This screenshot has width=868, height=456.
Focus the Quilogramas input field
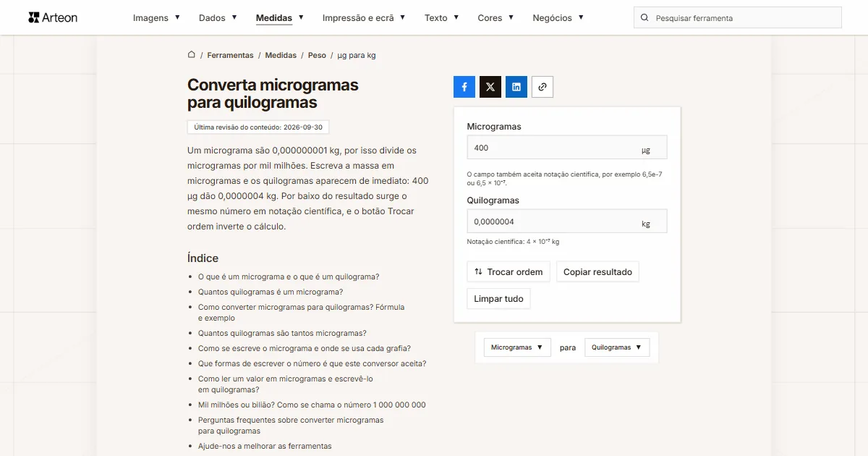pos(567,221)
